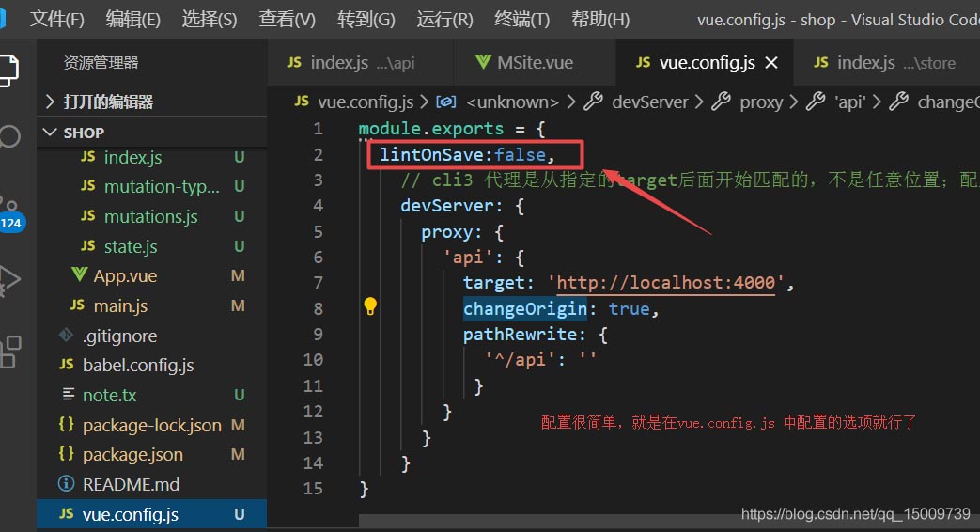The height and width of the screenshot is (532, 980).
Task: Expand the 打开的编辑器 section
Action: tap(152, 102)
